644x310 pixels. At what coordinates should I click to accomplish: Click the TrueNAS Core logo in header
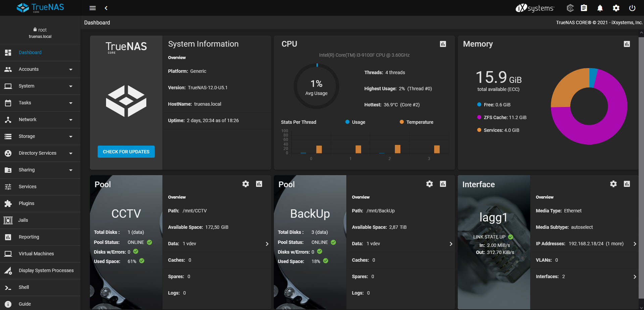(40, 8)
